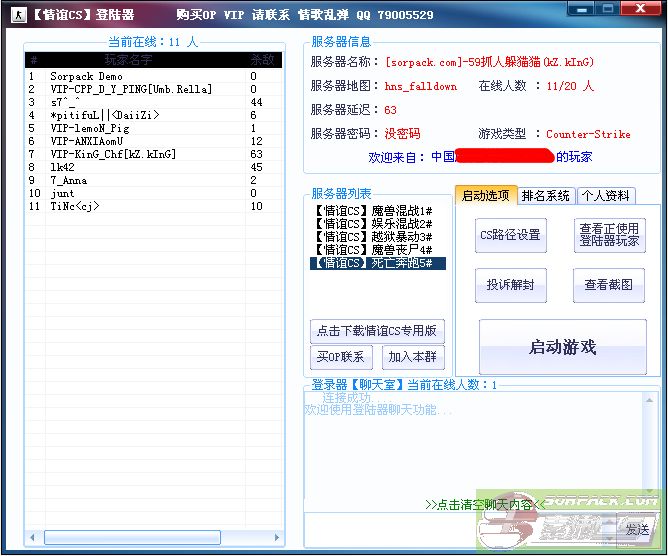Switch to the 排名系统 tab
Viewport: 668px width, 556px height.
(x=545, y=196)
